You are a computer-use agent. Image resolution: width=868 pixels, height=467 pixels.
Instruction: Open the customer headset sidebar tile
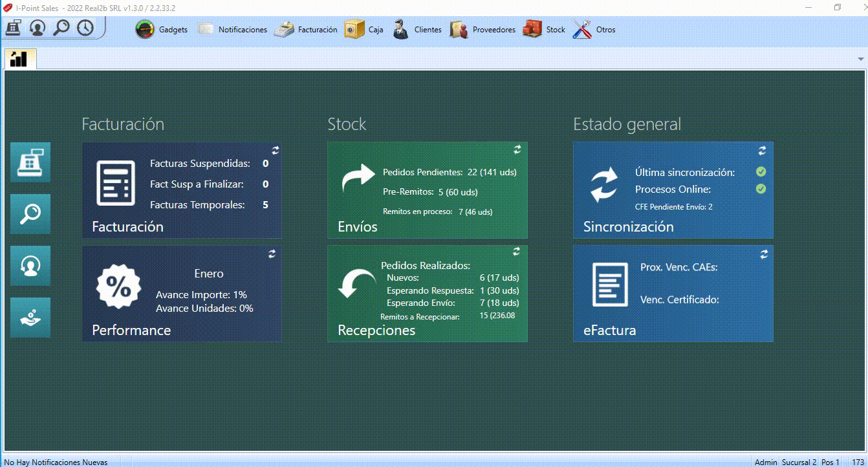pos(30,266)
